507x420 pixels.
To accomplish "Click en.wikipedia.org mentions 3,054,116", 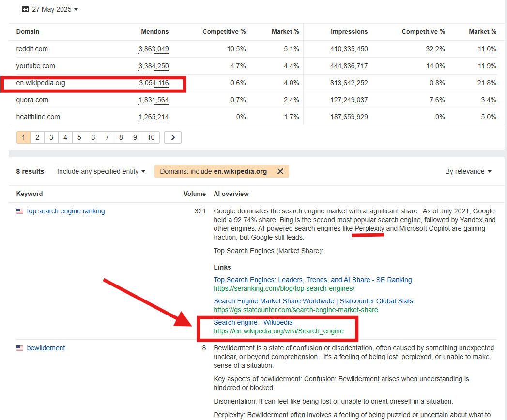I will tap(154, 83).
